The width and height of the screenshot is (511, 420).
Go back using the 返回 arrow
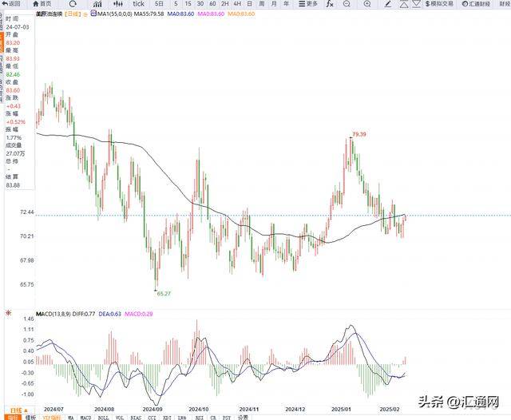10,4
